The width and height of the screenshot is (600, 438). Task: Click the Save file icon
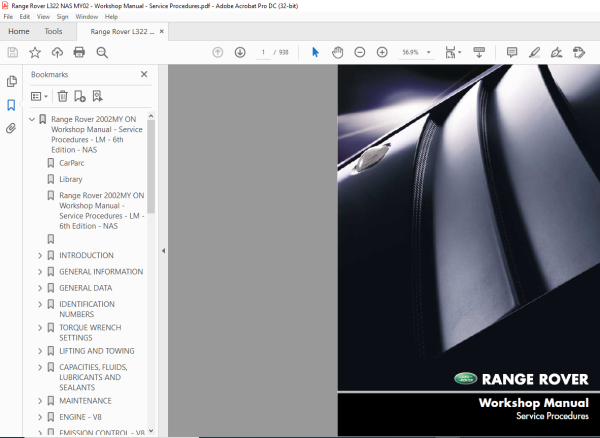coord(13,52)
